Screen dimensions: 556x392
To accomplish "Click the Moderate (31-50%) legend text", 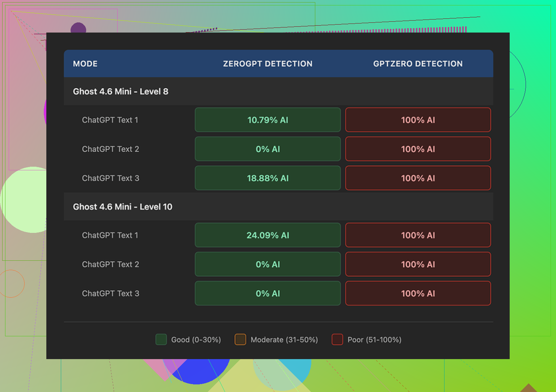I will click(x=284, y=340).
